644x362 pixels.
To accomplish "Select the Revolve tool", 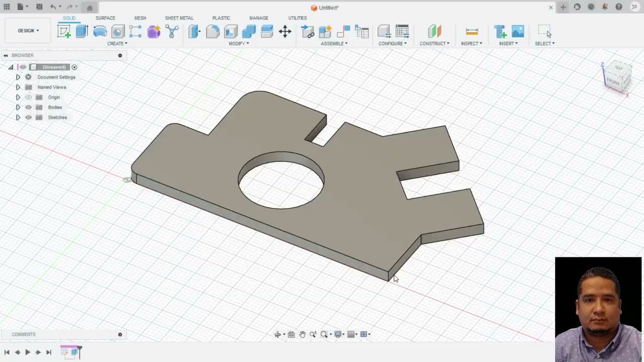I will point(100,32).
